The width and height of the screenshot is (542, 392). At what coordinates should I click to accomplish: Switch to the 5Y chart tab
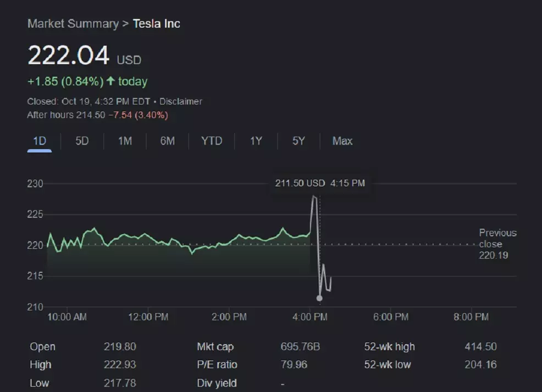click(298, 141)
